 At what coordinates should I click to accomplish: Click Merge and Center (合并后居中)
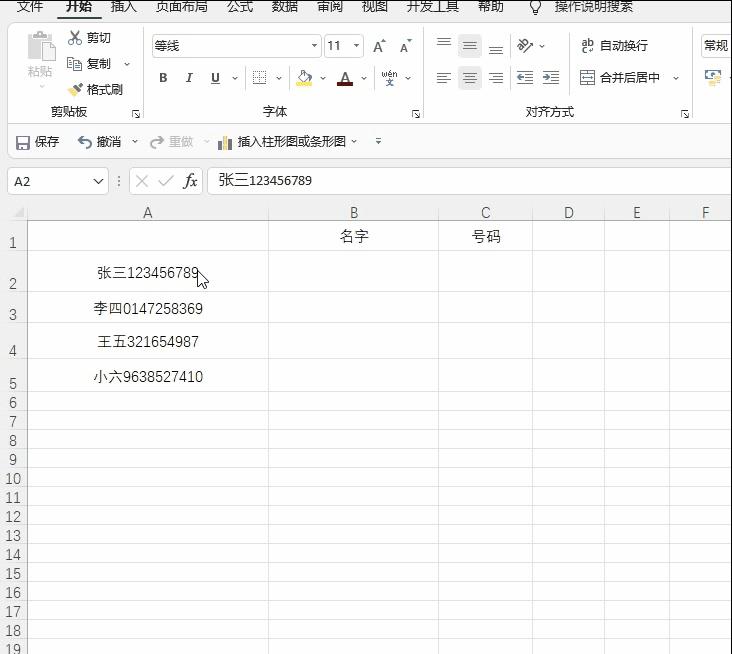click(620, 77)
